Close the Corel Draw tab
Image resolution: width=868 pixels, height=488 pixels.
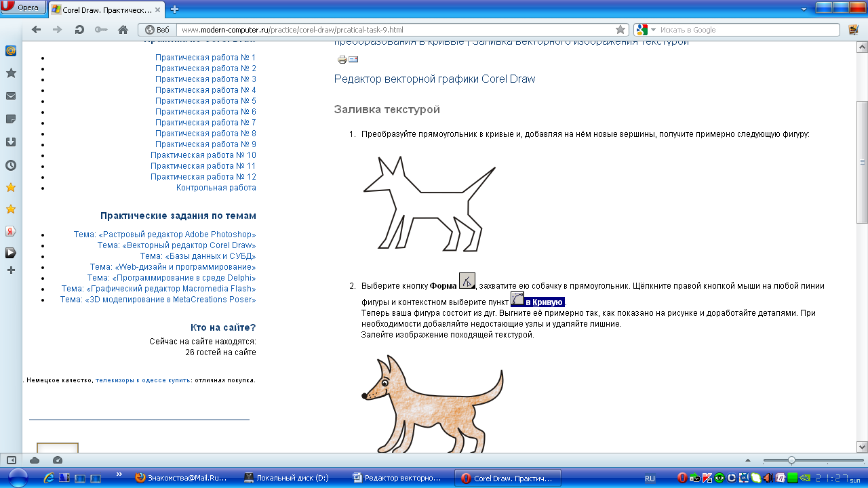coord(159,9)
